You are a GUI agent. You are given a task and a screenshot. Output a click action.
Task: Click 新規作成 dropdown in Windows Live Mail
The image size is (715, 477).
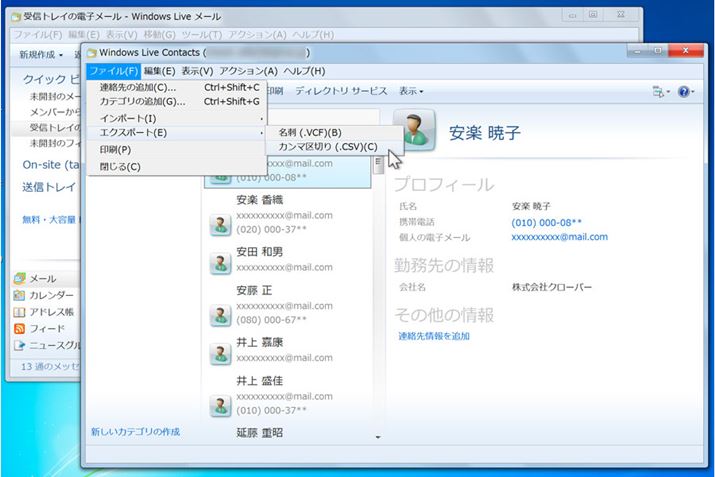pyautogui.click(x=41, y=55)
